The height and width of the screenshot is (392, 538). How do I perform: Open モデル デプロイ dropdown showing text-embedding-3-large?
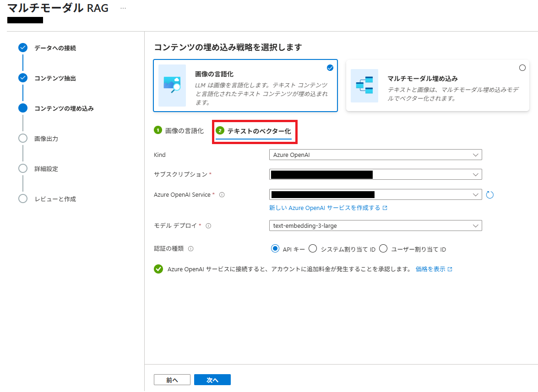coord(375,226)
